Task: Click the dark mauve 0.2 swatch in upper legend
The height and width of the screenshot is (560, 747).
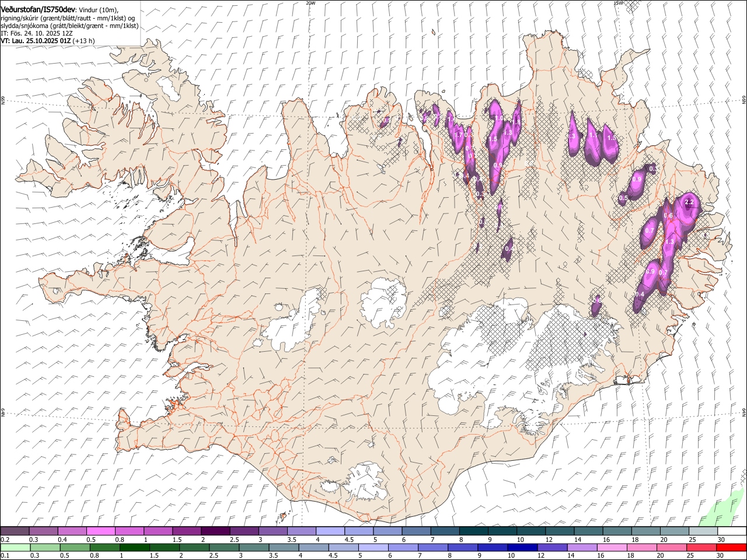Action: pyautogui.click(x=15, y=531)
